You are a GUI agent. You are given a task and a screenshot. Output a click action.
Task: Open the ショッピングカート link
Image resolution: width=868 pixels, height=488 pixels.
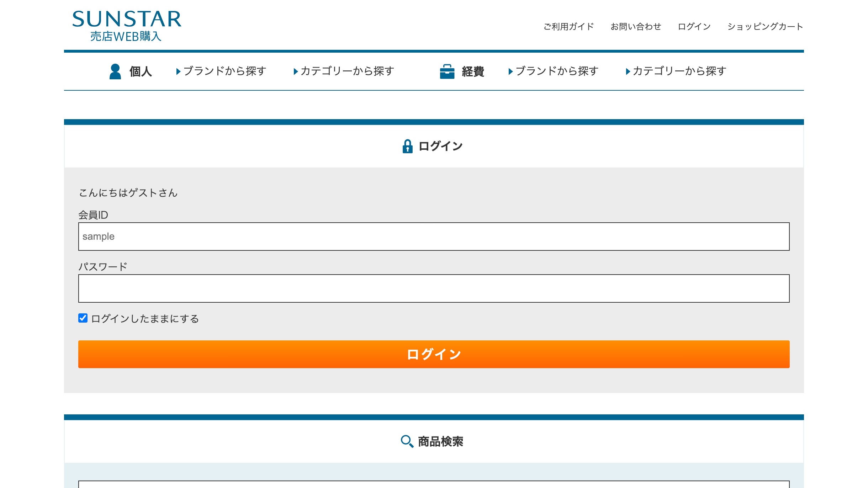click(x=765, y=27)
